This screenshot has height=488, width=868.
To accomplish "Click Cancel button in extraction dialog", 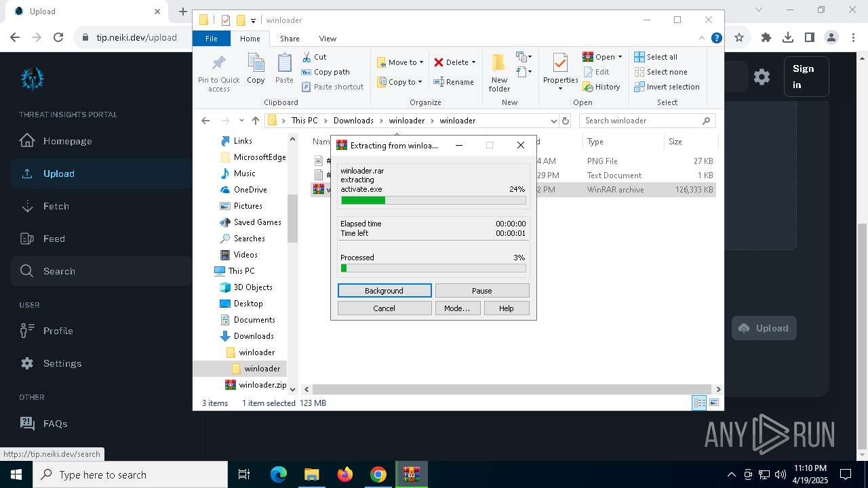I will coord(384,308).
